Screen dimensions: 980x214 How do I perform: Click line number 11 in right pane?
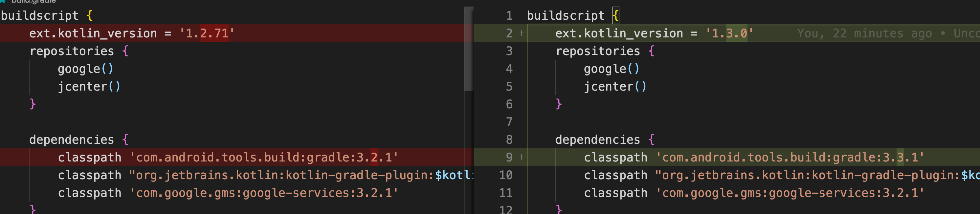click(x=505, y=193)
